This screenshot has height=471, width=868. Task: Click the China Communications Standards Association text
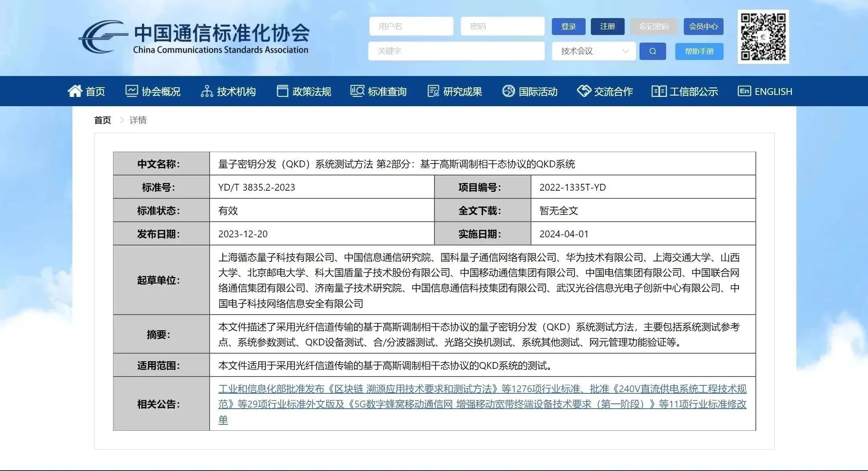point(220,50)
